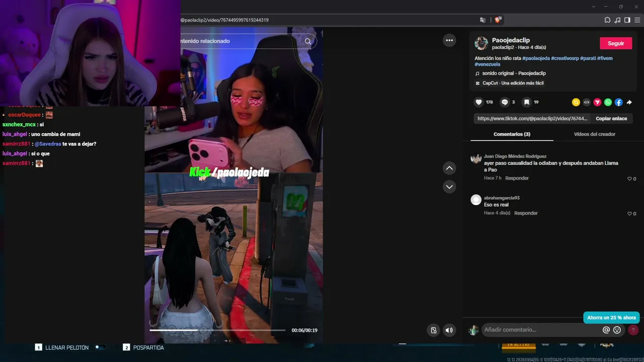This screenshot has height=362, width=644.
Task: Share the video on WhatsApp
Action: (x=608, y=102)
